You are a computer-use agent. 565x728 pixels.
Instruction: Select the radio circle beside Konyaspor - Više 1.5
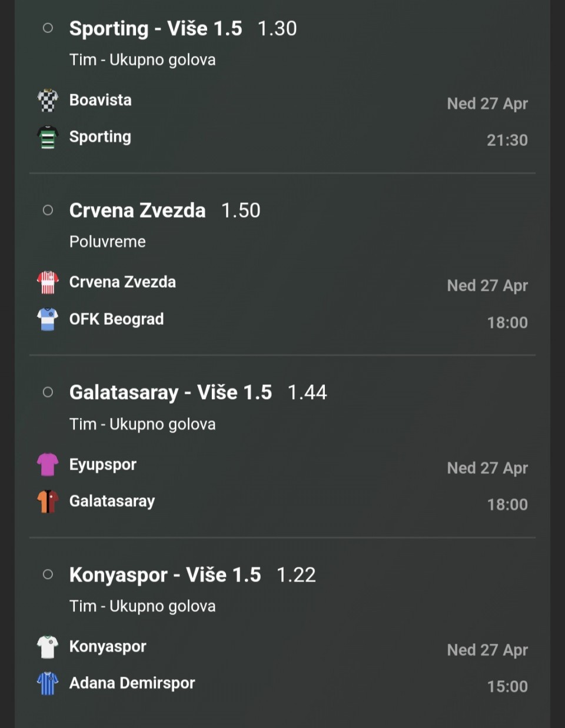48,574
